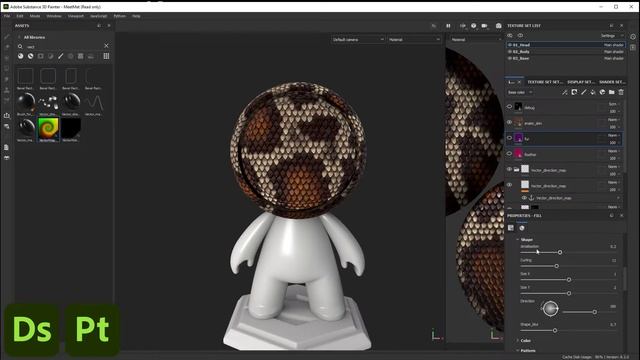Open the Edit menu
This screenshot has width=640, height=360.
(x=20, y=16)
